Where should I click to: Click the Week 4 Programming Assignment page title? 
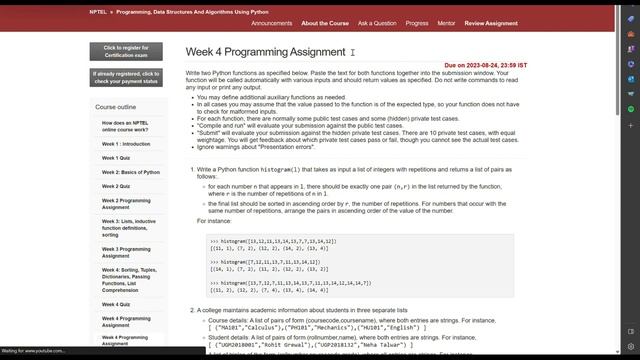click(265, 52)
